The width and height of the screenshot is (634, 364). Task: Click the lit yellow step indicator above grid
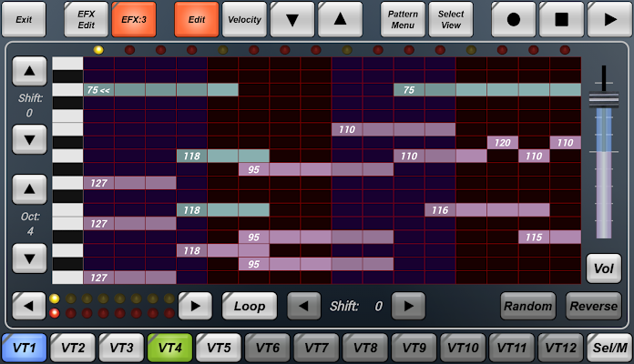pos(98,50)
